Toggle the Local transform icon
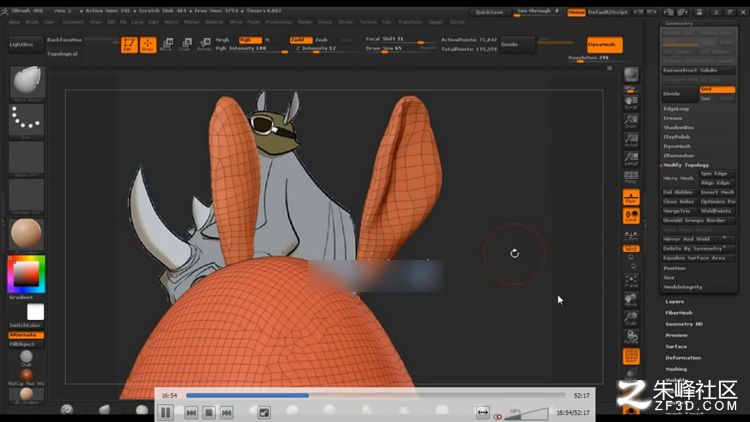The height and width of the screenshot is (422, 750). pos(631,216)
